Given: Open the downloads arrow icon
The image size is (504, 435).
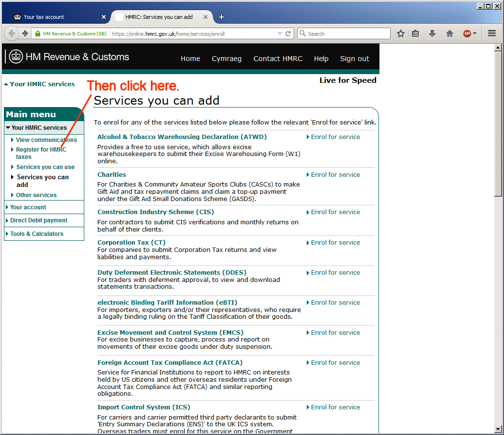Looking at the screenshot, I should click(432, 33).
